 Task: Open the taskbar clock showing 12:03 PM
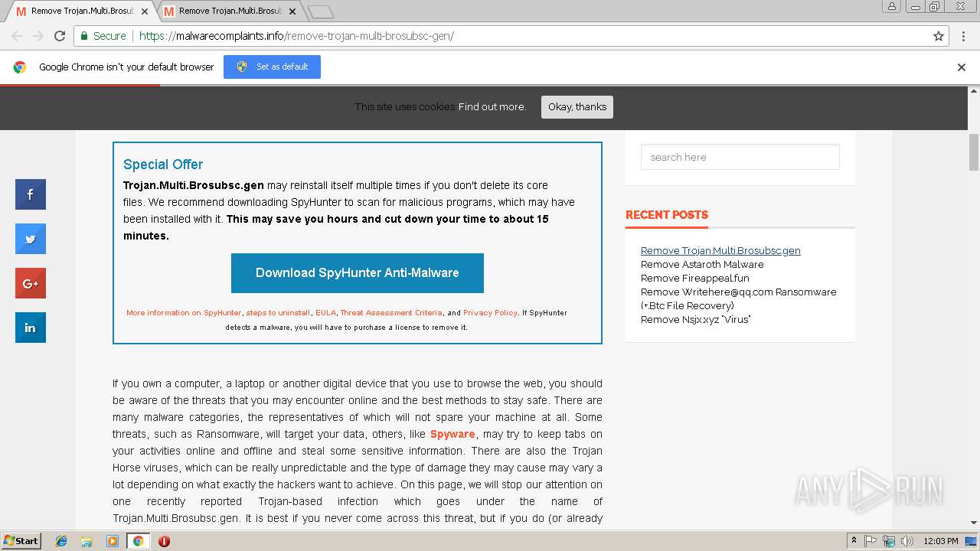click(x=941, y=541)
